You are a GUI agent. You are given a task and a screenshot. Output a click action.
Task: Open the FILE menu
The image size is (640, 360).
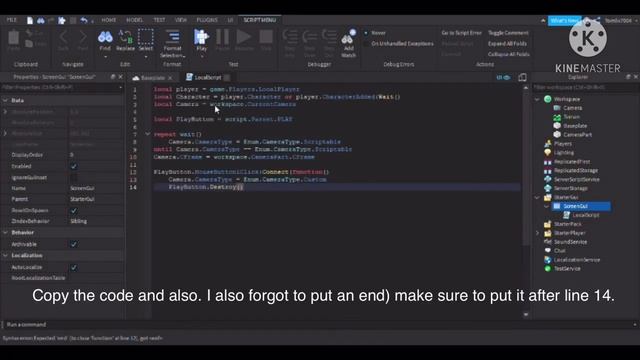pyautogui.click(x=11, y=20)
